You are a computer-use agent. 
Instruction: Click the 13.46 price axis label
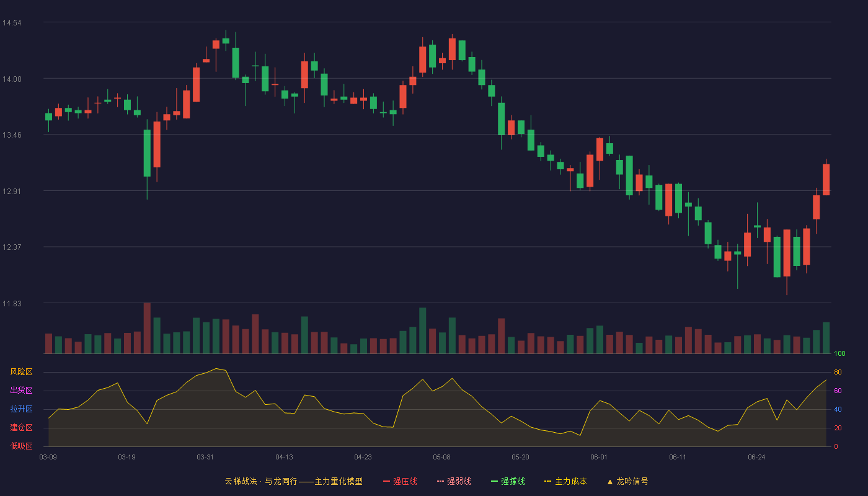[x=12, y=135]
